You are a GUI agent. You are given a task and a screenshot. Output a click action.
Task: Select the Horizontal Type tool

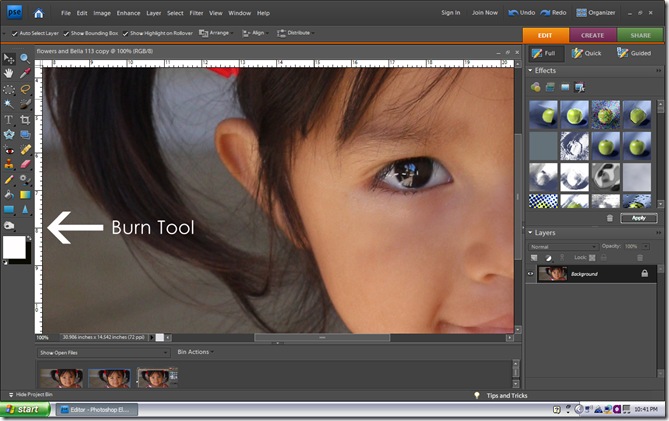(9, 119)
